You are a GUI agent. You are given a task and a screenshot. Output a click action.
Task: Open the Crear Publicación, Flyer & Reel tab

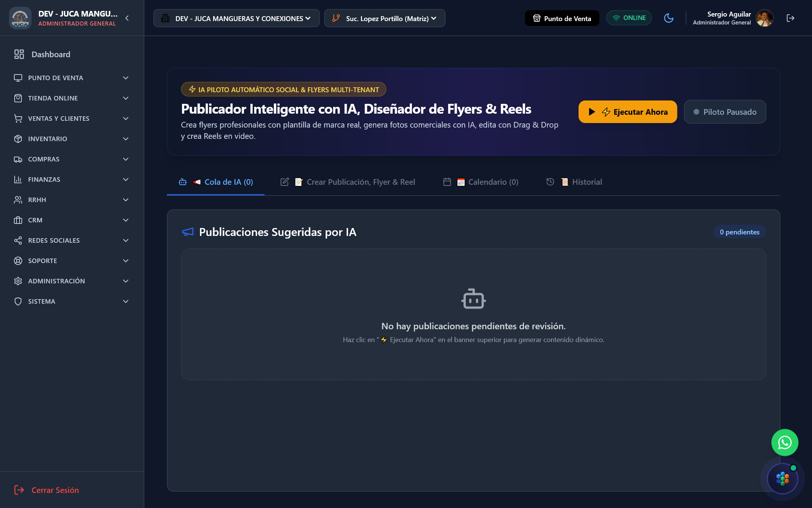click(348, 182)
